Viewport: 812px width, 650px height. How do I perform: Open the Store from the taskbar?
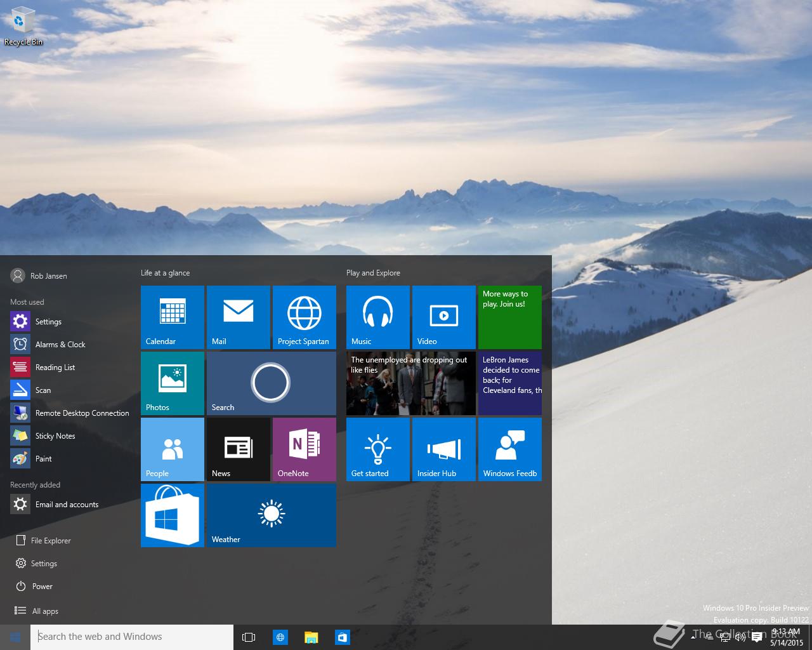point(342,637)
